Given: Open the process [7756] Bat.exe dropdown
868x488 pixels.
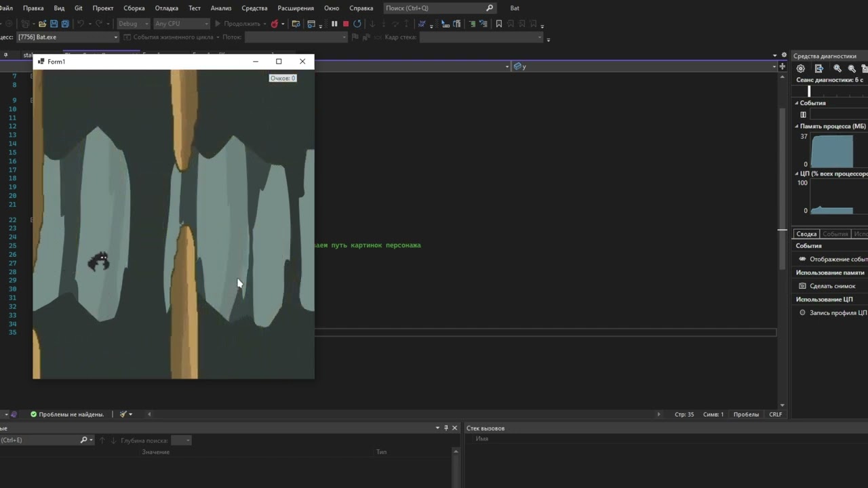Looking at the screenshot, I should pos(66,37).
